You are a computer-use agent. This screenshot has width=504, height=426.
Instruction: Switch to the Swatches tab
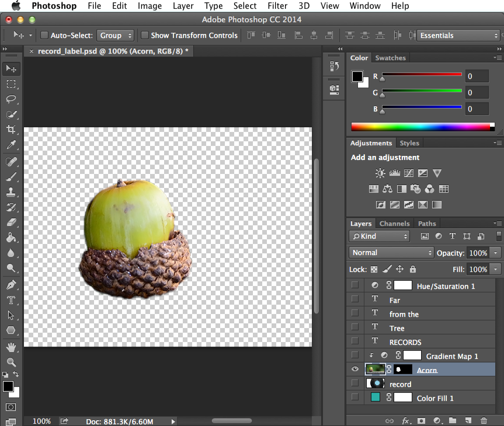coord(390,57)
